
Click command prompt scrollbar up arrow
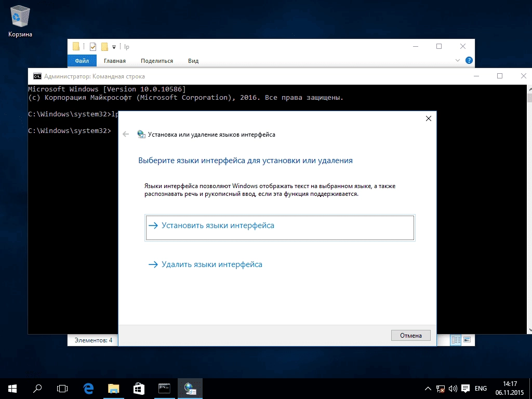coord(529,88)
